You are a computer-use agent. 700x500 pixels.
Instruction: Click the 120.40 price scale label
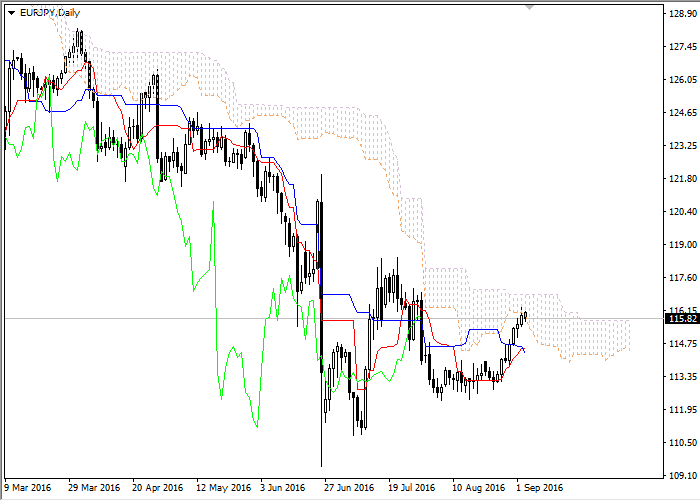click(683, 212)
